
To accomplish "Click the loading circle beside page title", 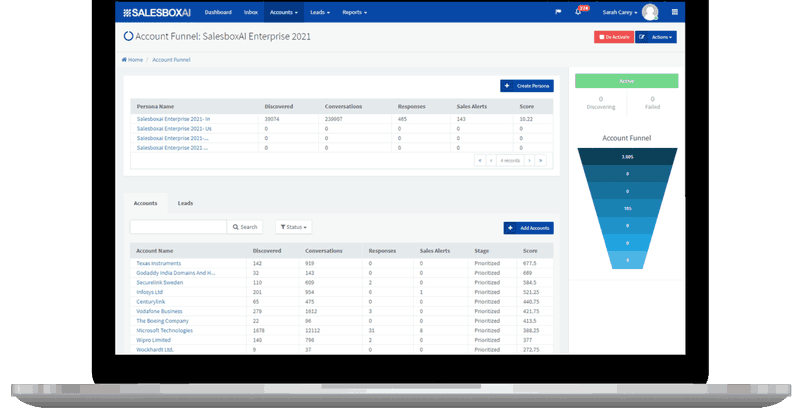I will coord(129,36).
